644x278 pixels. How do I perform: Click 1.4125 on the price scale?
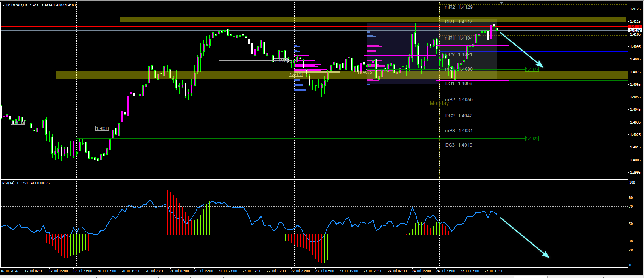coord(635,9)
